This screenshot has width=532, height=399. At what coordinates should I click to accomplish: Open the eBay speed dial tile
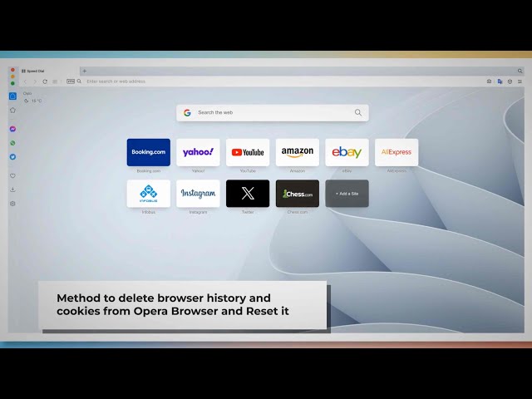[347, 152]
